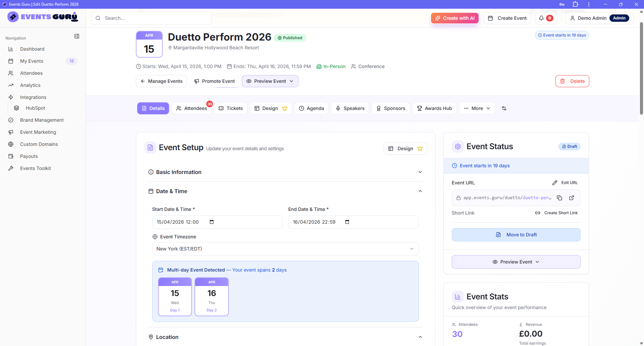Open Preview Event dropdown in header

pyautogui.click(x=270, y=81)
